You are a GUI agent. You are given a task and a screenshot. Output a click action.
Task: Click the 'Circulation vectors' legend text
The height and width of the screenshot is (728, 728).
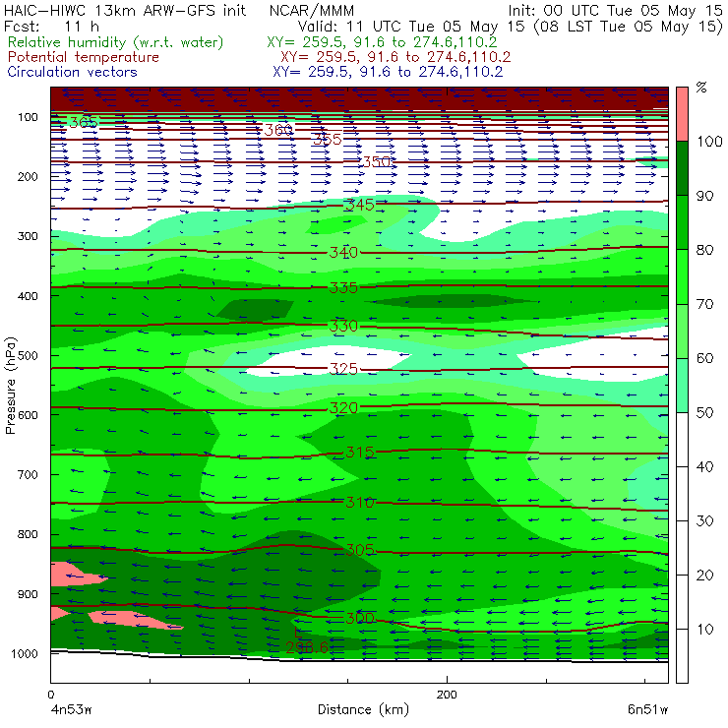(x=73, y=72)
